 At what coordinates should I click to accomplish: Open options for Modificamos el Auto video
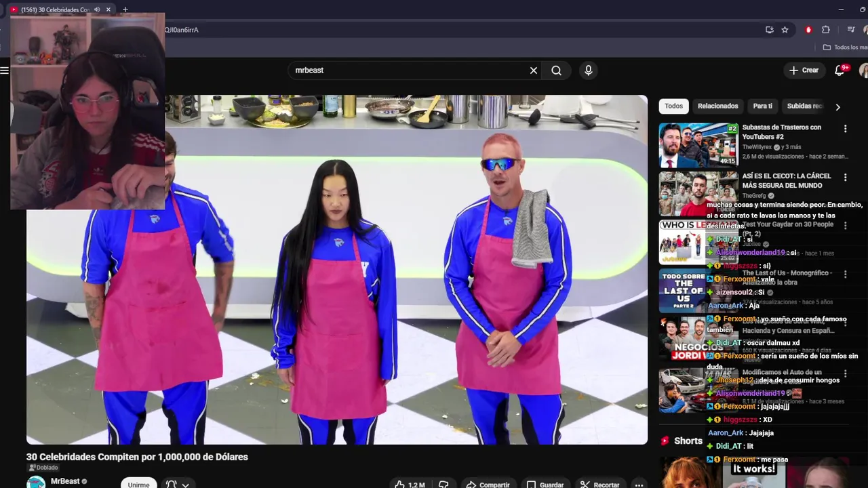[x=845, y=373]
